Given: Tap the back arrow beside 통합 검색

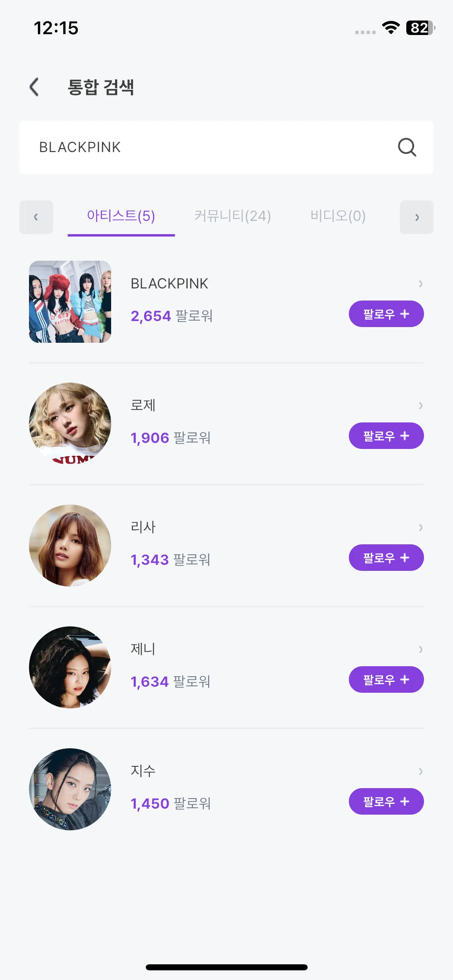Looking at the screenshot, I should [x=34, y=87].
